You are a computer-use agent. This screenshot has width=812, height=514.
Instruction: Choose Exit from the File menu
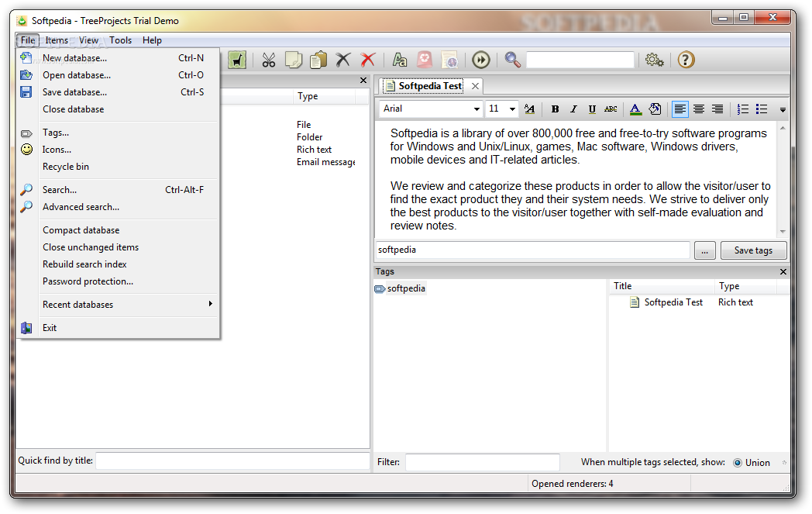(x=119, y=328)
